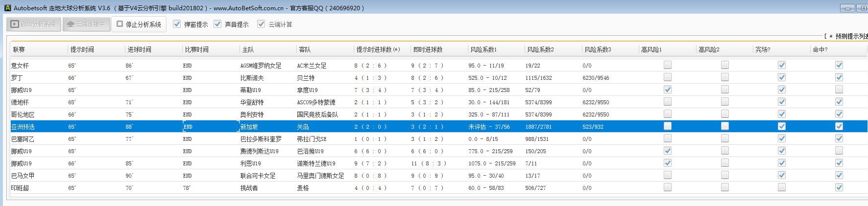Viewport: 868px width, 206px height.
Task: Click the cloud icon on 云端连接中 button
Action: [71, 24]
